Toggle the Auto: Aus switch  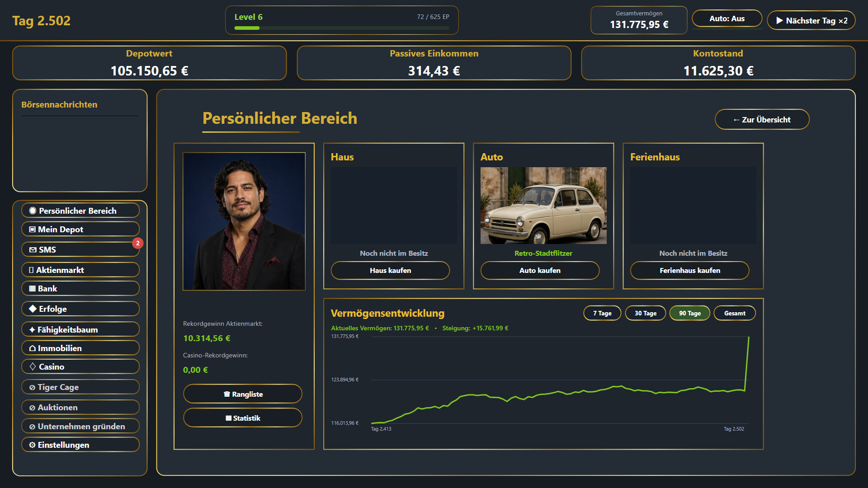[x=727, y=19]
